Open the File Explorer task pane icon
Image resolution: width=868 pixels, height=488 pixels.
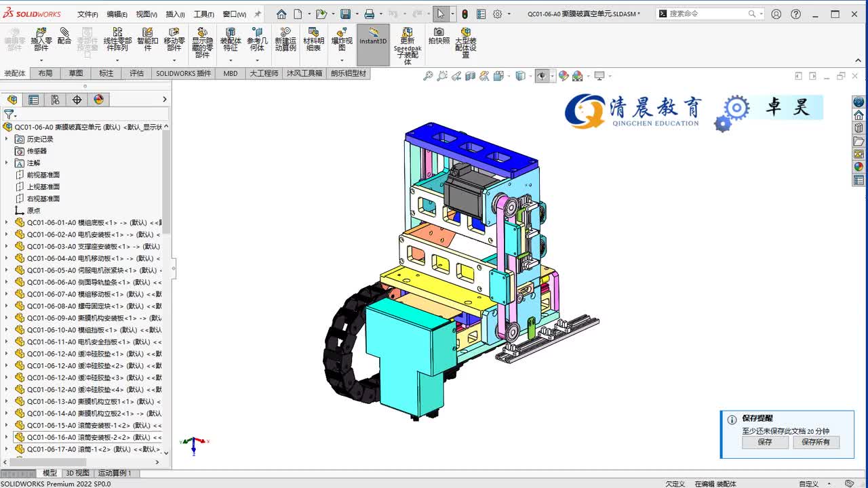click(859, 141)
